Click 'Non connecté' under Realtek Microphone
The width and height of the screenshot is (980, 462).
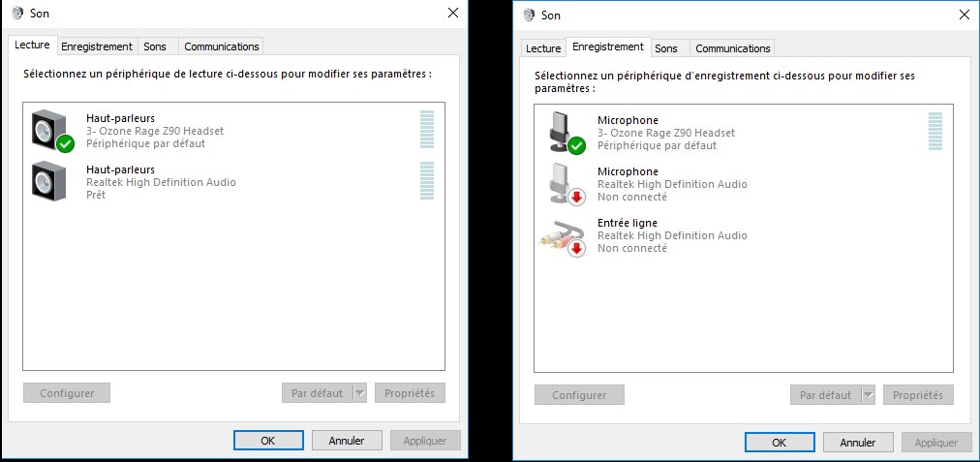[632, 197]
